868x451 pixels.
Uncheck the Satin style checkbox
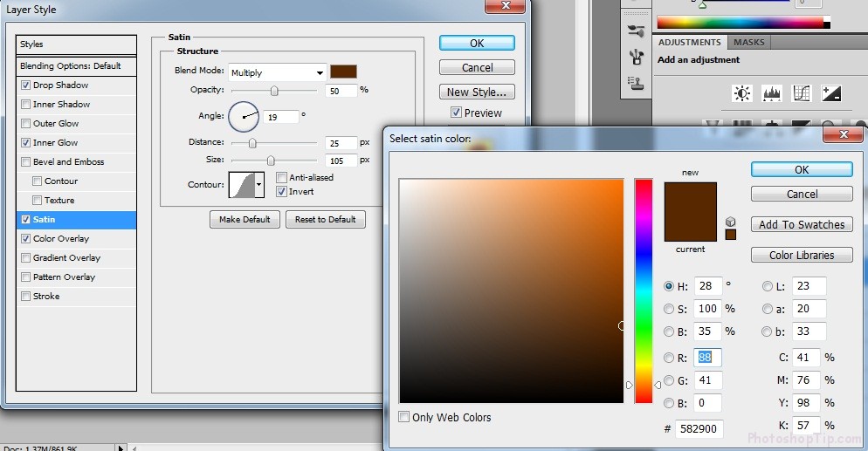(25, 220)
